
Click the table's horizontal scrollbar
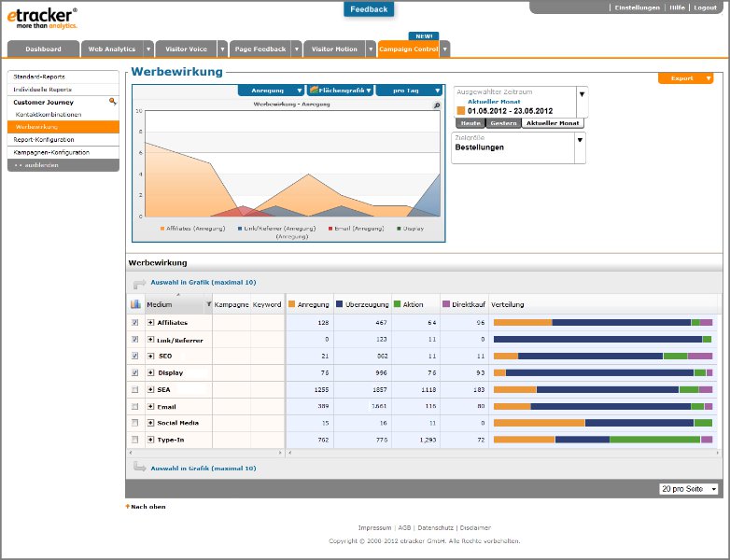[503, 452]
